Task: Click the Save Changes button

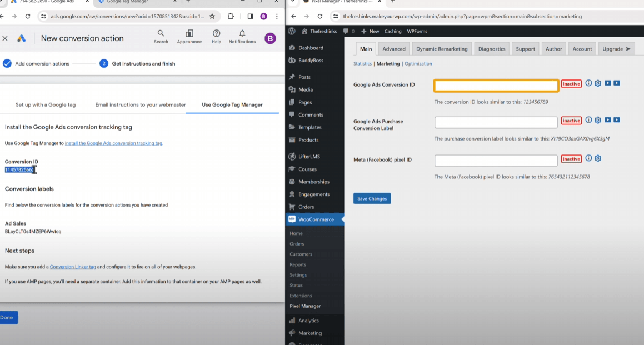Action: click(372, 198)
